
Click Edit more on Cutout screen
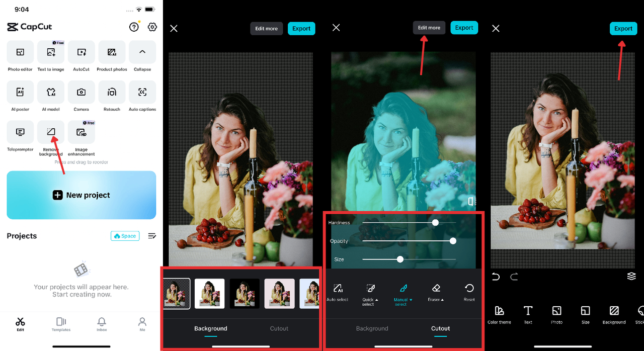pos(429,28)
